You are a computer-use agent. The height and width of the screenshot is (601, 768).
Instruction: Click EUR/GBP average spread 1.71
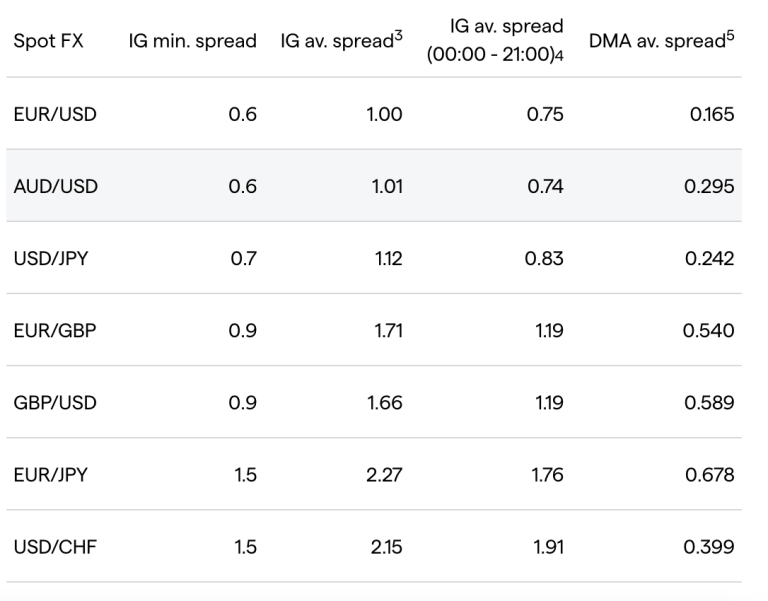click(388, 331)
